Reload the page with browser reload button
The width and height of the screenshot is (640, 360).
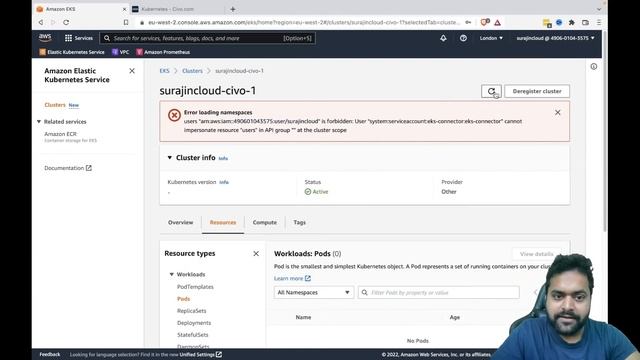pyautogui.click(x=66, y=22)
